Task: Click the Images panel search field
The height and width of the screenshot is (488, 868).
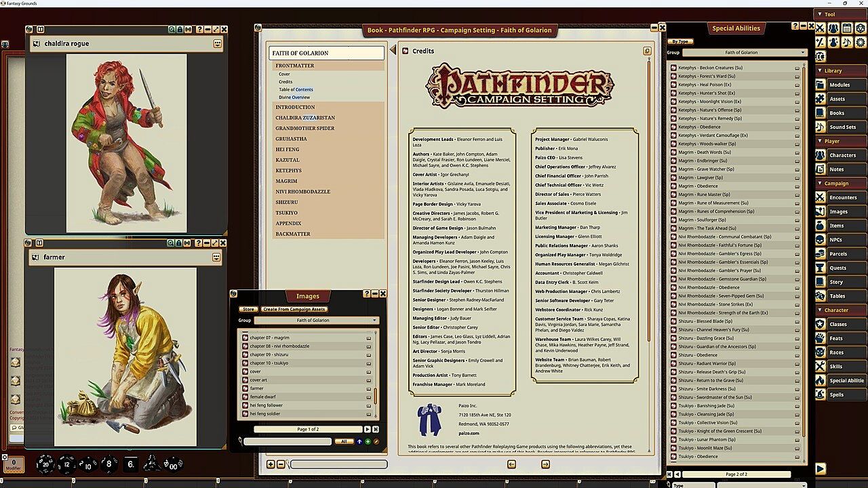Action: 288,441
